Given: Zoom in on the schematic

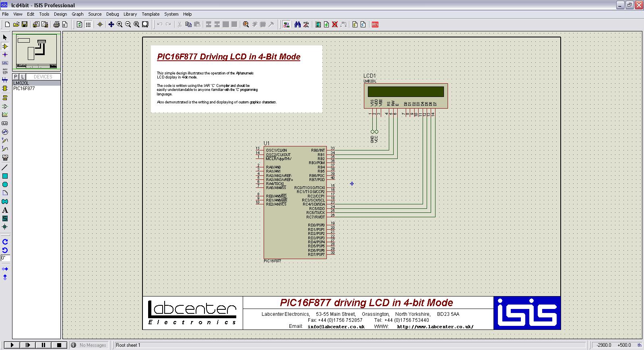Looking at the screenshot, I should pyautogui.click(x=120, y=25).
